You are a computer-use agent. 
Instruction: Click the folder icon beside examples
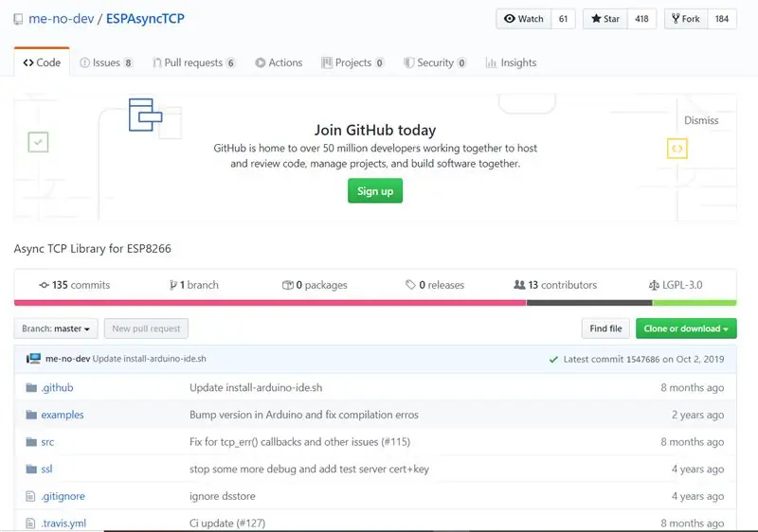(31, 415)
